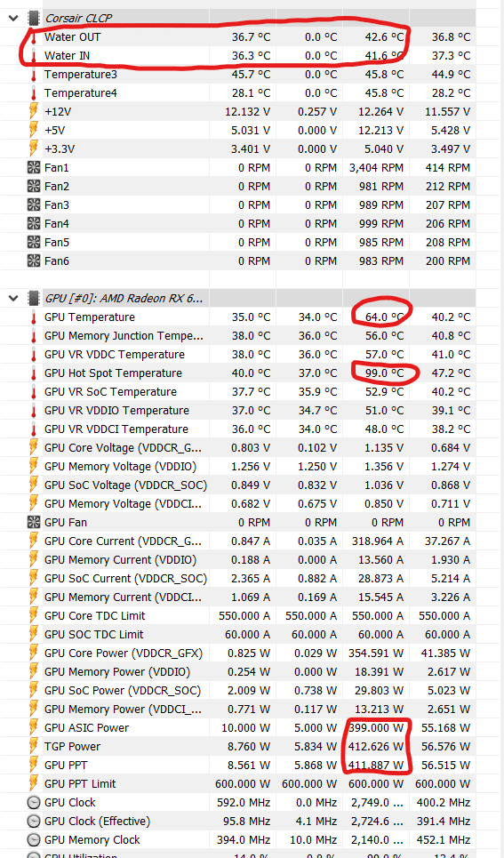Click the GPU [#0] AMD Radeon chip icon
This screenshot has height=858, width=504.
(x=34, y=298)
